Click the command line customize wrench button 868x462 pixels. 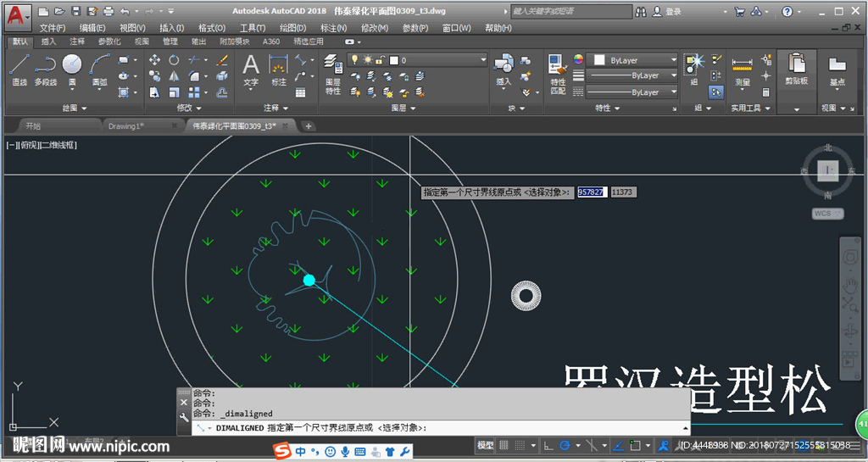184,418
